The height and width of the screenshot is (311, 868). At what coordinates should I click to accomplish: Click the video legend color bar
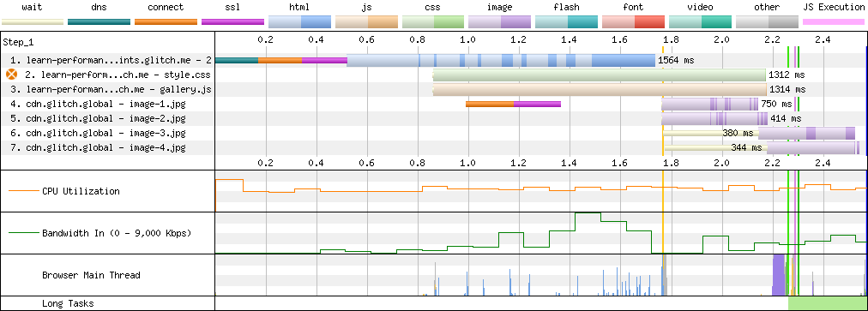coord(700,21)
